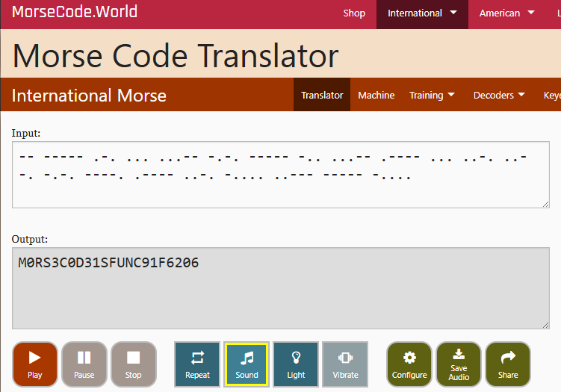561x392 pixels.
Task: Enable the Vibrate option
Action: (345, 364)
